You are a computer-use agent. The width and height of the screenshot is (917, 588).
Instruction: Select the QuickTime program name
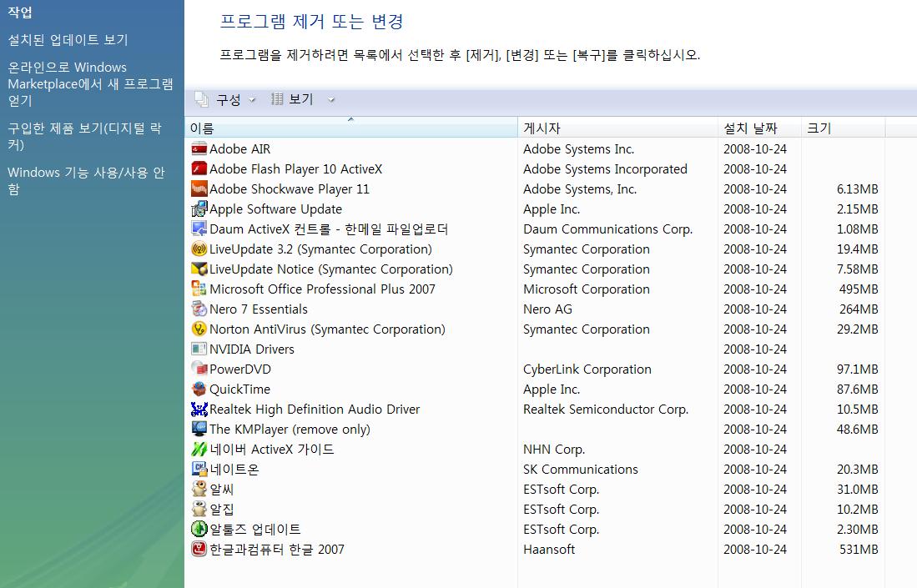[x=239, y=389]
